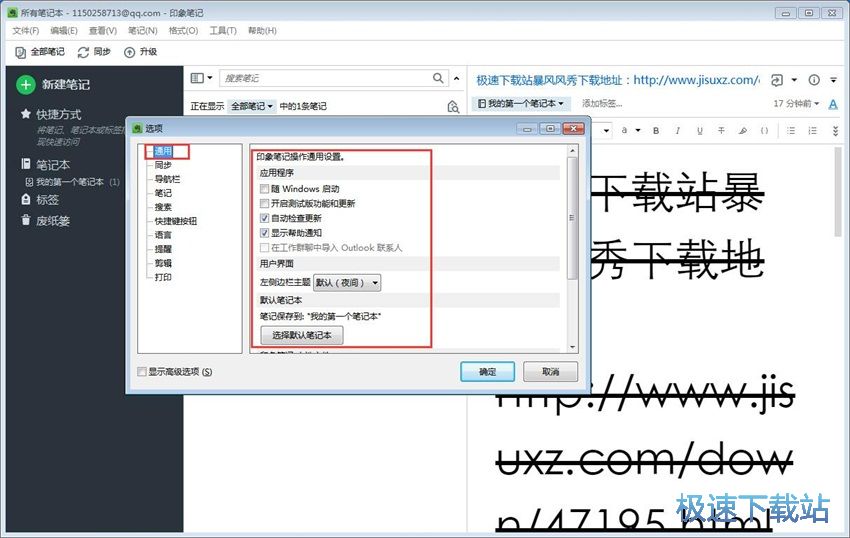Select 提醒 in options tree
Viewport: 850px width, 538px height.
point(163,249)
